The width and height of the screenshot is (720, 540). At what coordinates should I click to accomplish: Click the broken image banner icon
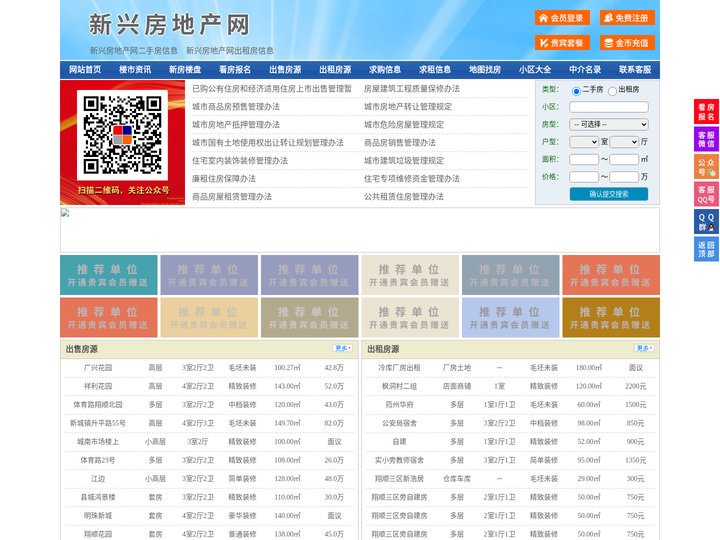coord(65,213)
